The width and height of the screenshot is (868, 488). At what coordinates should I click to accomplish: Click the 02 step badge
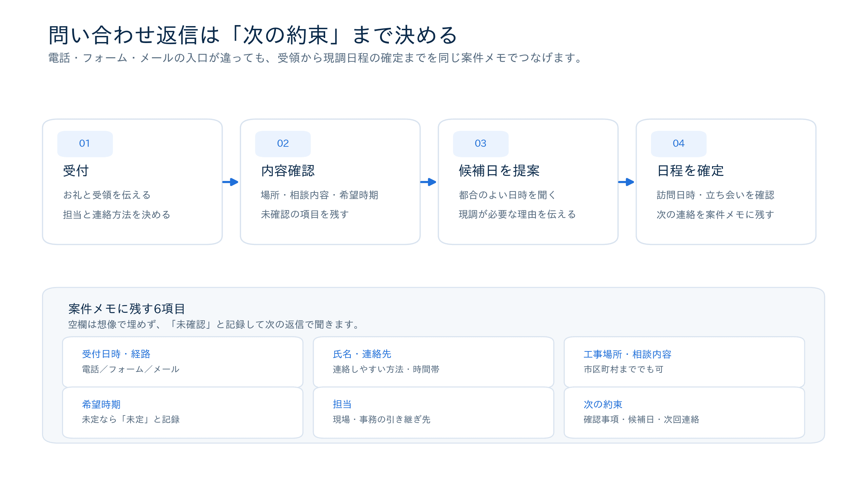(283, 144)
